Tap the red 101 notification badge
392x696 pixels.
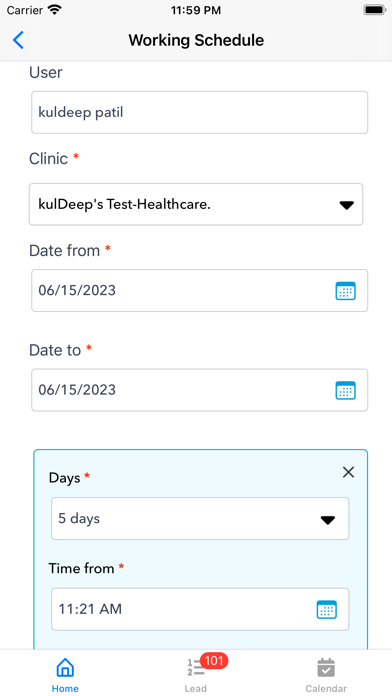[214, 660]
